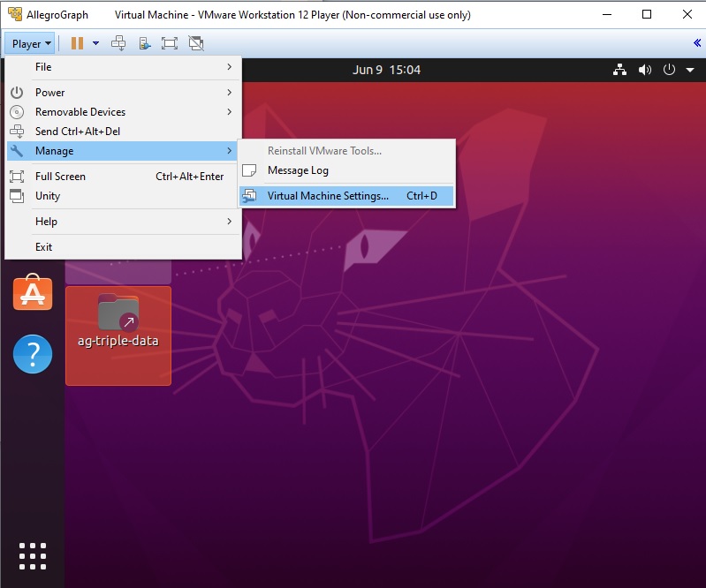Enter full screen mode via toolbar icon
Screen dimensions: 706x588
point(170,43)
